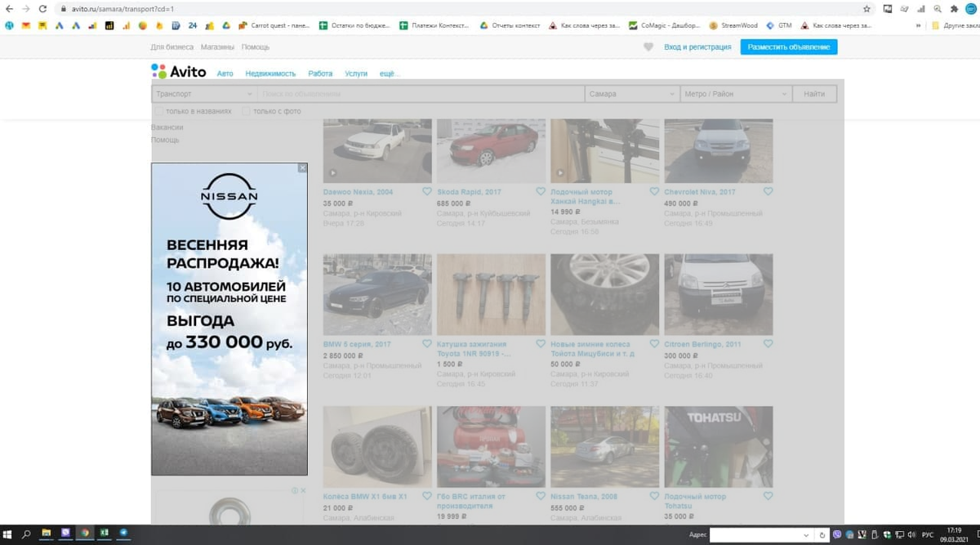Click the Nissan spring sale ad banner
The height and width of the screenshot is (545, 980).
click(229, 319)
